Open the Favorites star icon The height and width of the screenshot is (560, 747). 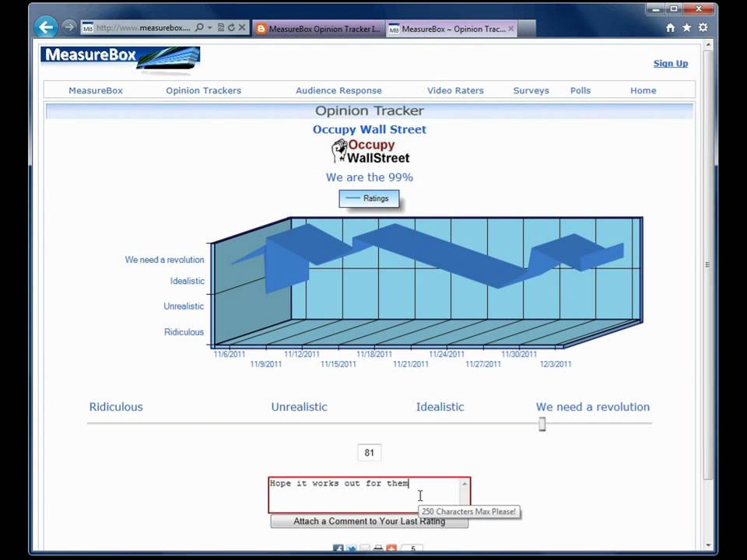click(x=686, y=28)
